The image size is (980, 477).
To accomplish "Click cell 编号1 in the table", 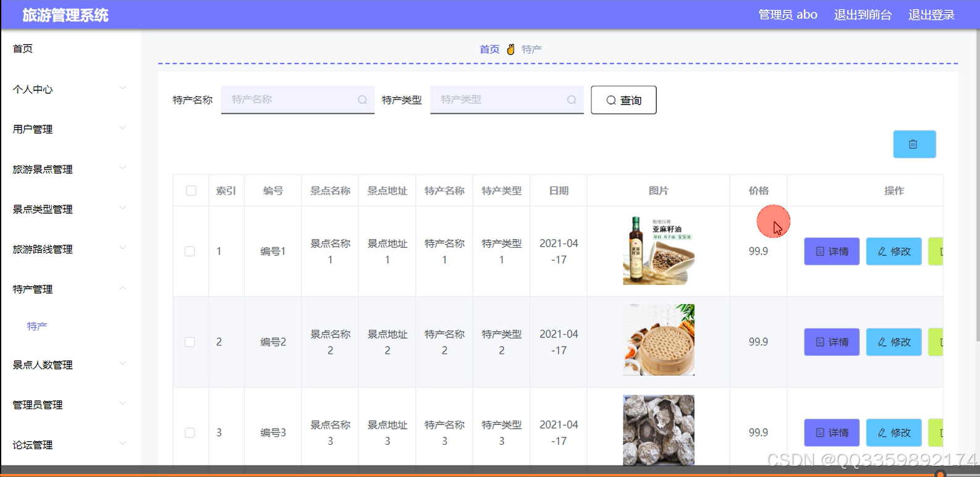I will [273, 251].
